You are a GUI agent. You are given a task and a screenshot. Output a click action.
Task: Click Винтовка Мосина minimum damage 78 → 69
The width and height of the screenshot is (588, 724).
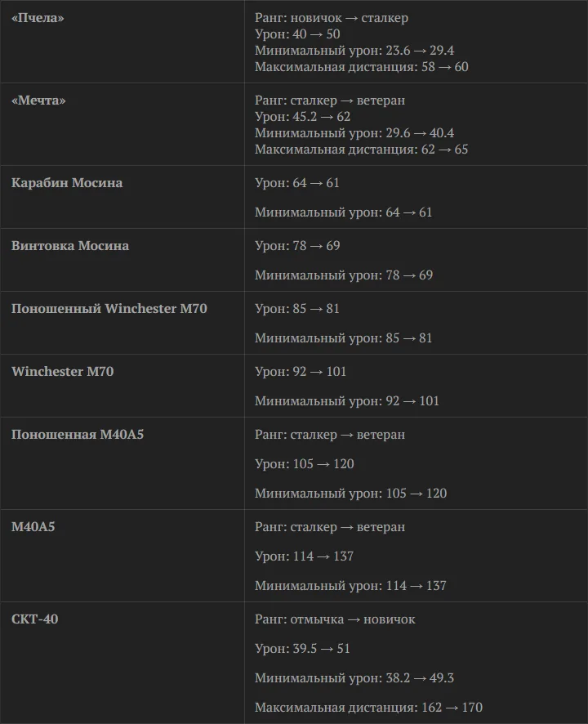(x=344, y=275)
